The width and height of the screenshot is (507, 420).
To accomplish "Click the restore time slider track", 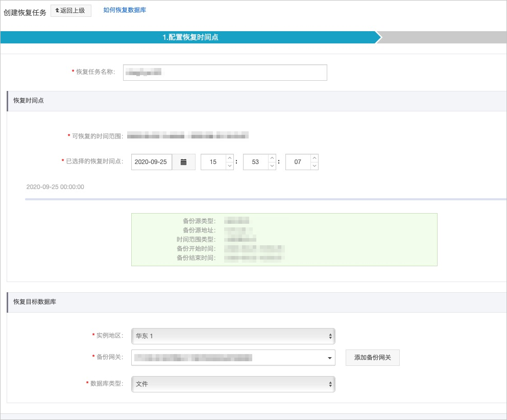I will coord(266,199).
